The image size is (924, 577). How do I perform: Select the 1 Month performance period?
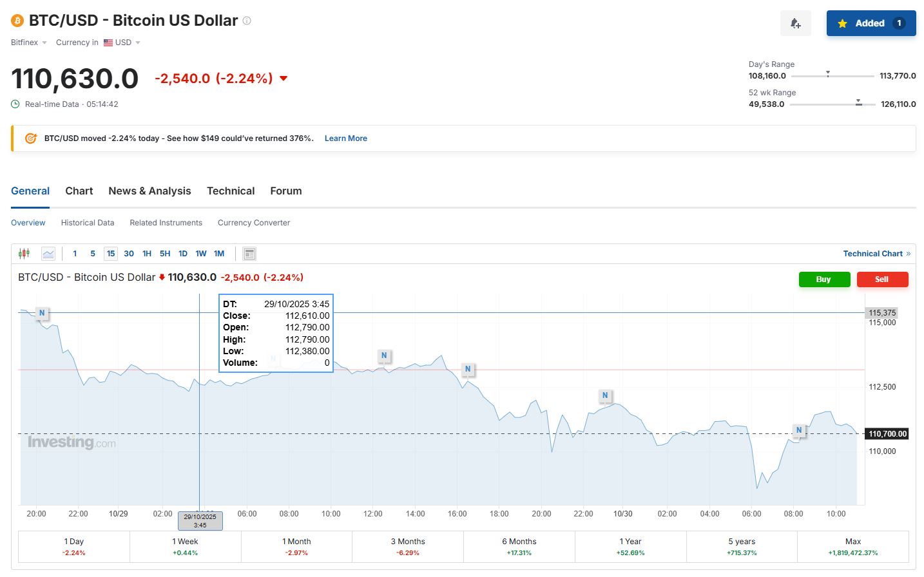(296, 547)
